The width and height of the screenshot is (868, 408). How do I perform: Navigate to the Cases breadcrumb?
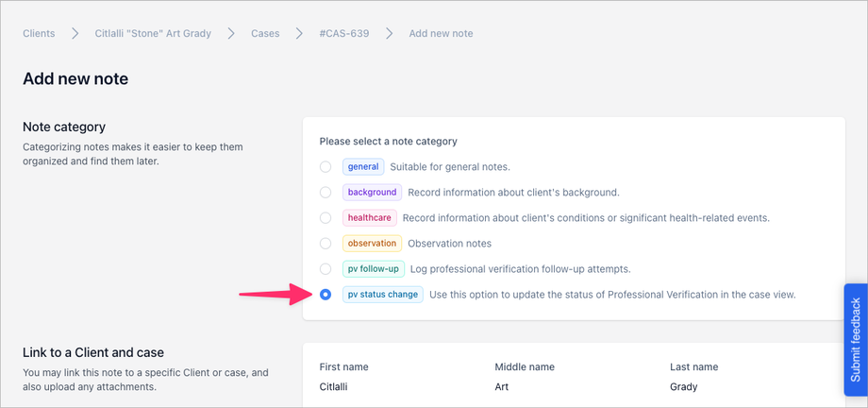265,34
